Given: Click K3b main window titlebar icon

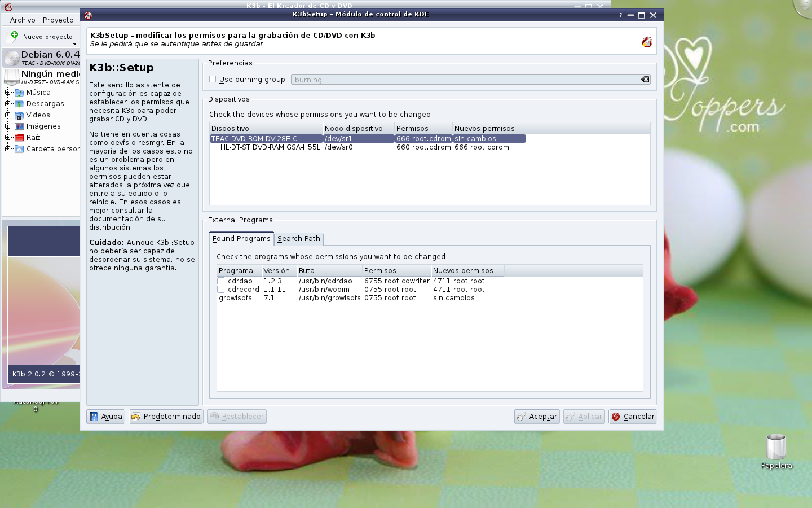Looking at the screenshot, I should pos(8,6).
